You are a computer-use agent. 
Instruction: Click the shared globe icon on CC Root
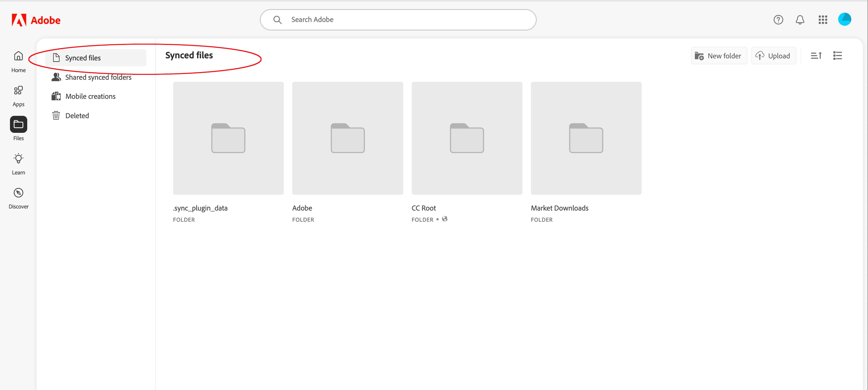coord(445,219)
